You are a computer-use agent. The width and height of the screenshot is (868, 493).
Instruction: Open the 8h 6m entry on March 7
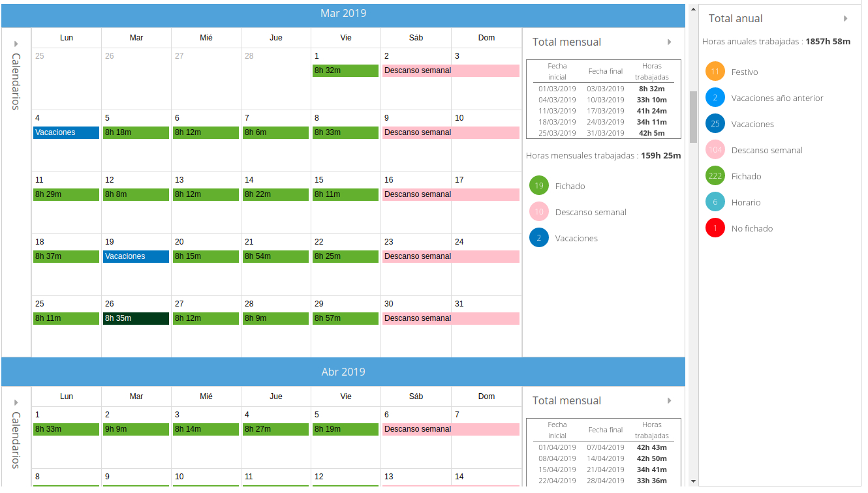[x=276, y=132]
